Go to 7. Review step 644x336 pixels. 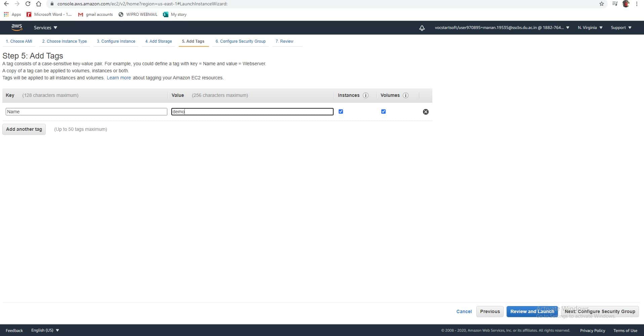[x=284, y=41]
